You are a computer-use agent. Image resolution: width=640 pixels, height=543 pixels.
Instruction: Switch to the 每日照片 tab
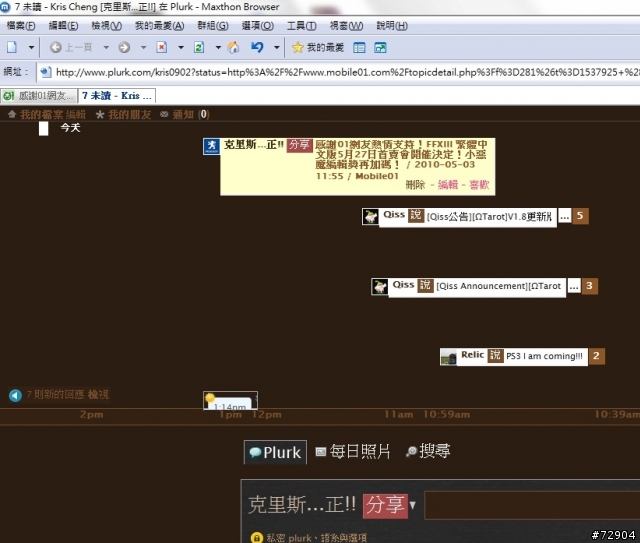[x=353, y=452]
